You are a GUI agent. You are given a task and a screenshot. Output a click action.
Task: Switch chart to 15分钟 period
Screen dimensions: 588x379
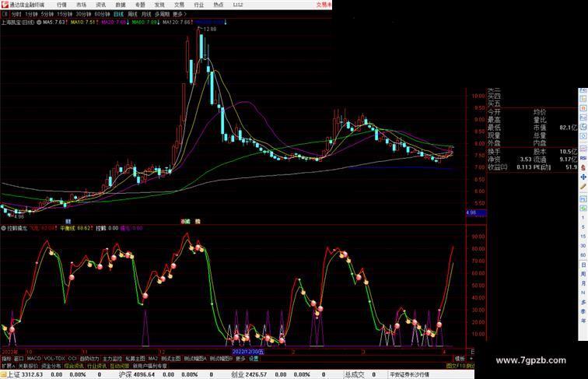[65, 14]
